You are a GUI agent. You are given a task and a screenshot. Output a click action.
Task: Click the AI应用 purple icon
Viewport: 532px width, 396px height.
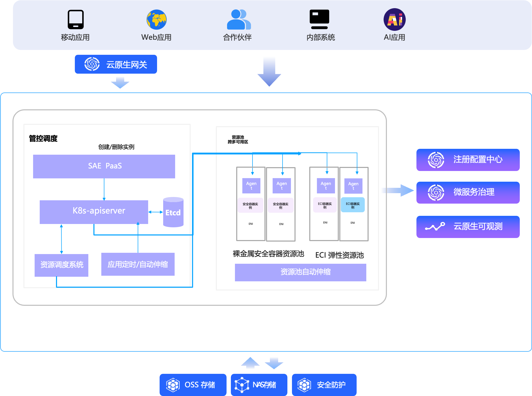pos(394,19)
